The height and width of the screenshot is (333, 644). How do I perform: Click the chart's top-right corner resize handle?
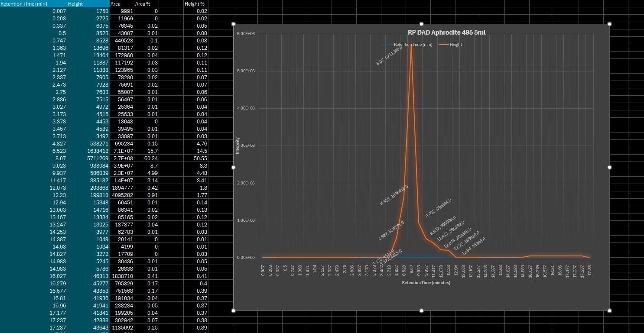[610, 24]
